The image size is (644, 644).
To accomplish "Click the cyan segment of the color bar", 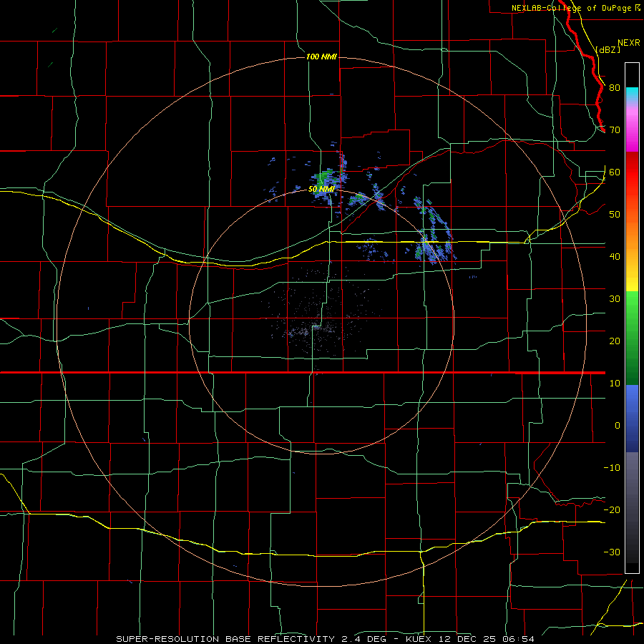I will (x=632, y=94).
